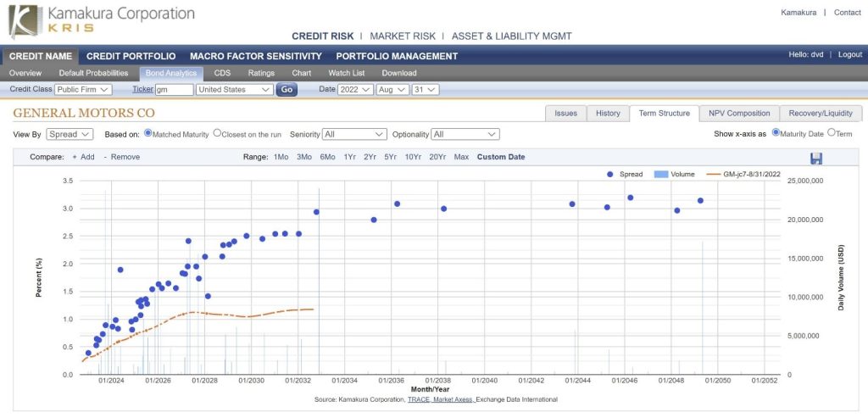Go to the Chart subtab
Screen dimensions: 868x418
(x=302, y=73)
